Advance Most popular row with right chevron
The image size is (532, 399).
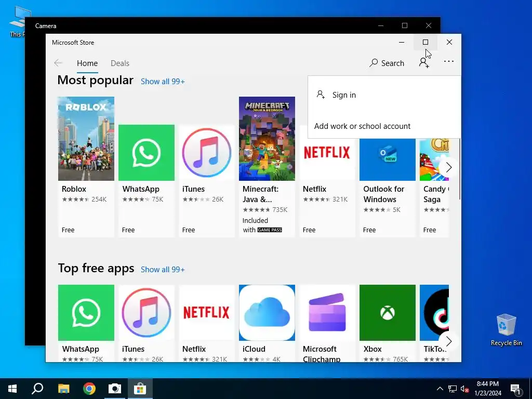click(x=448, y=167)
